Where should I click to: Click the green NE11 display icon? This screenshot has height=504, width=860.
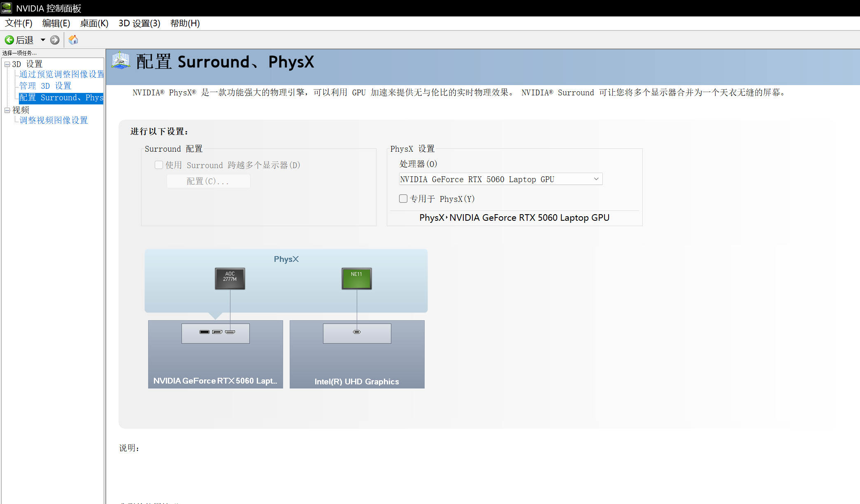[356, 278]
